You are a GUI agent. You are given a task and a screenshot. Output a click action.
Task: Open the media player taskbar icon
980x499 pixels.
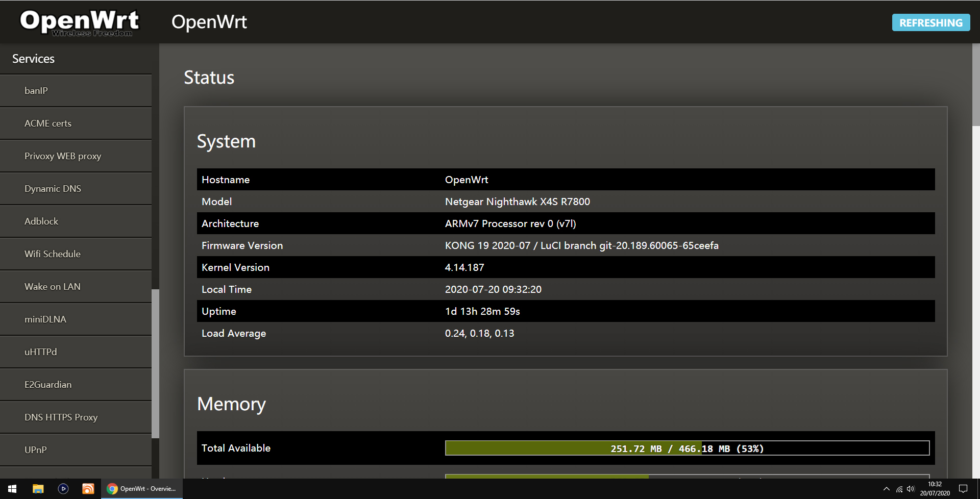click(63, 489)
